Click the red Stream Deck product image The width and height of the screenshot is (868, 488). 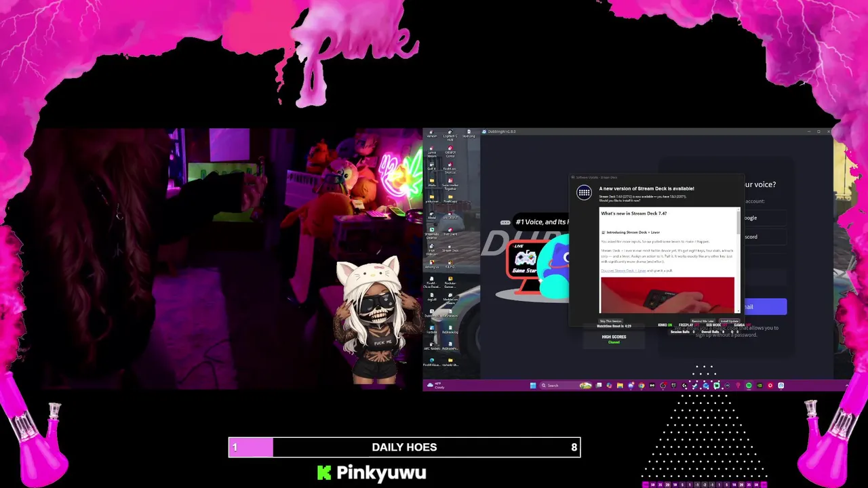coord(667,295)
